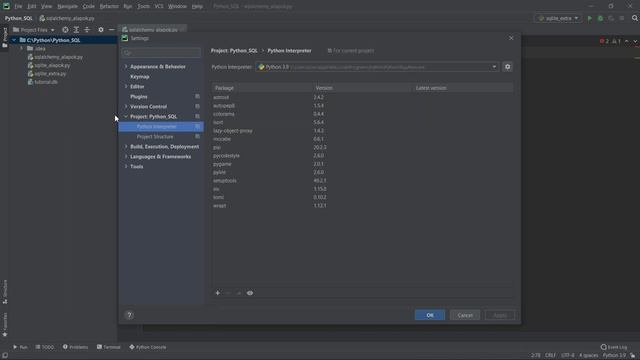This screenshot has height=360, width=640.
Task: Click the Package column header
Action: 262,88
